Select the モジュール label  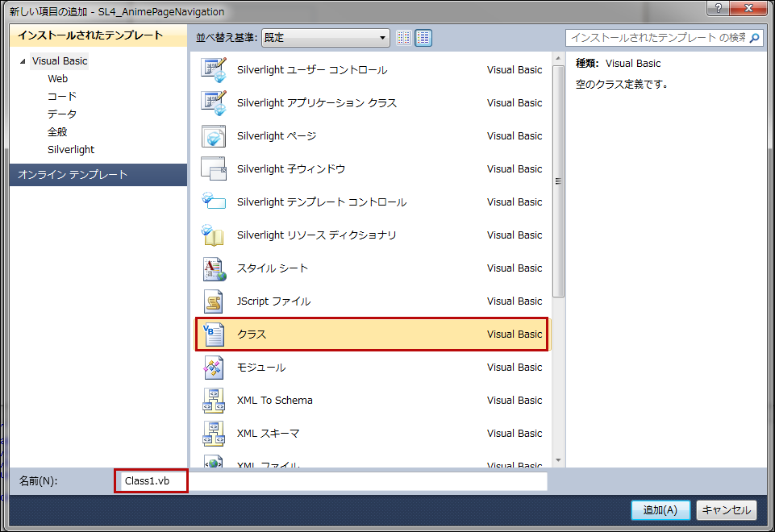point(261,368)
